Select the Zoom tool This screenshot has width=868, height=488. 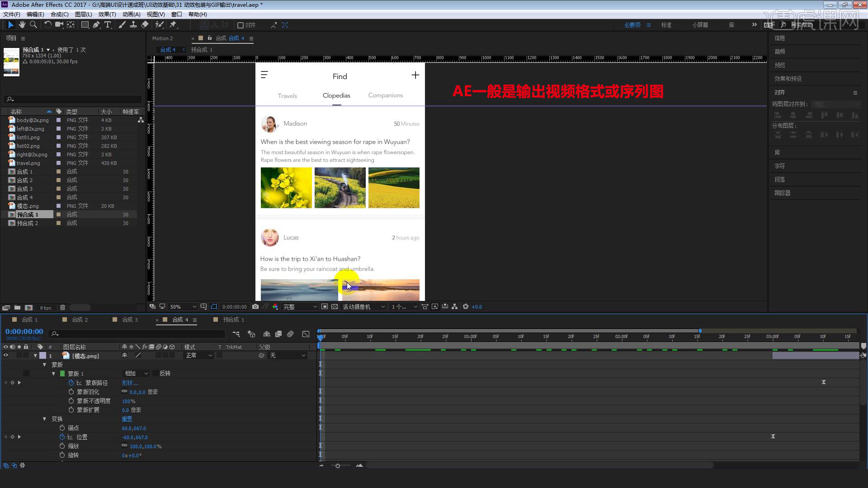(33, 25)
